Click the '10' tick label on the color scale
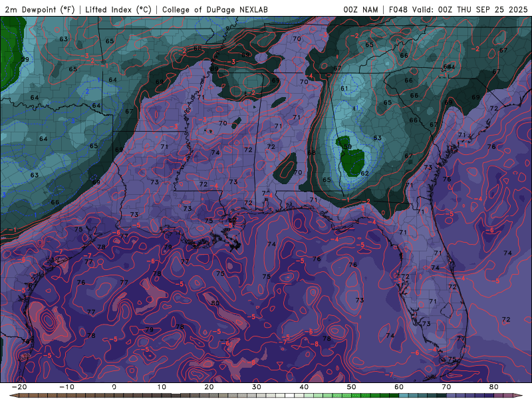The height and width of the screenshot is (399, 532). click(162, 387)
